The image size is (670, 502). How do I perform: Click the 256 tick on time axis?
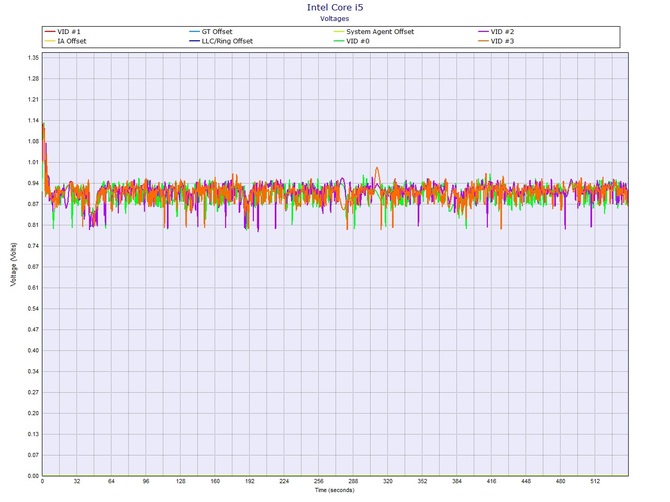pos(318,481)
